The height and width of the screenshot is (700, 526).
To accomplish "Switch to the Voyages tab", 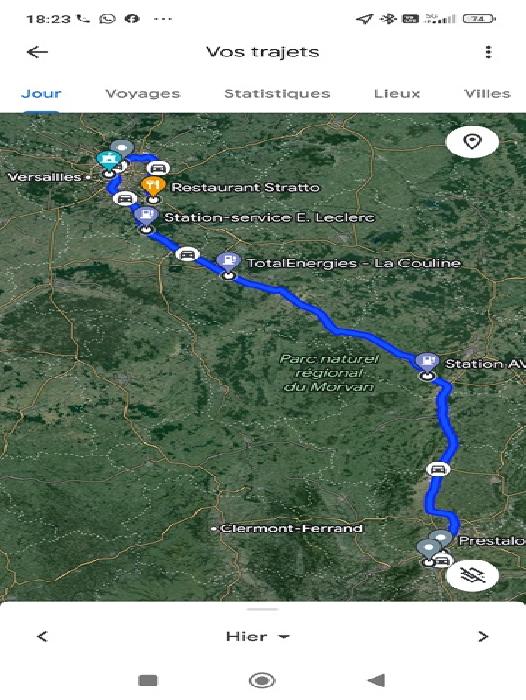I will pyautogui.click(x=143, y=94).
